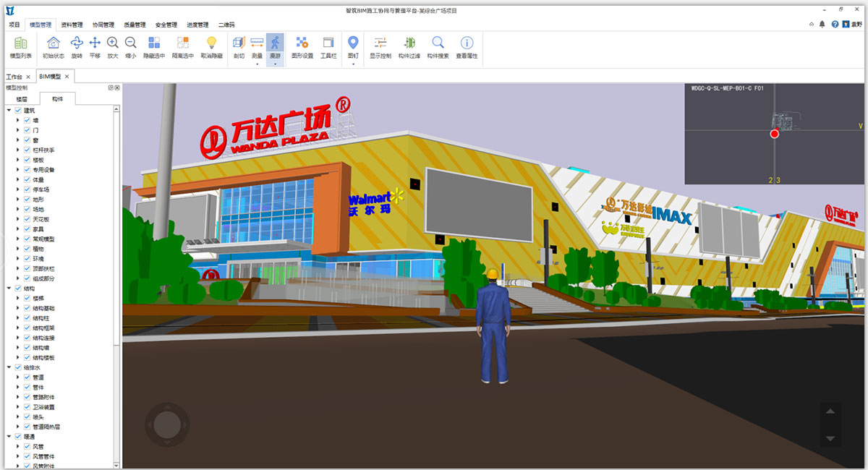868x470 pixels.
Task: Collapse the 给排水 tree node
Action: (9, 367)
